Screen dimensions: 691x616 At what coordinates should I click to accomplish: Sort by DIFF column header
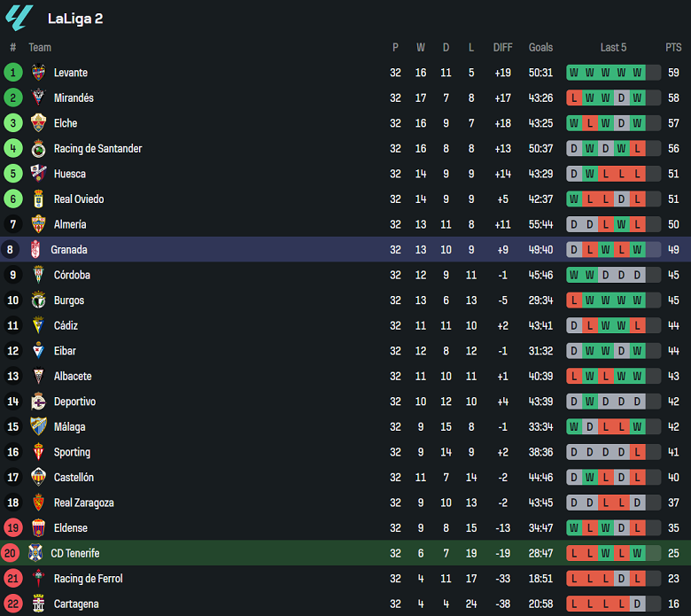pos(502,48)
